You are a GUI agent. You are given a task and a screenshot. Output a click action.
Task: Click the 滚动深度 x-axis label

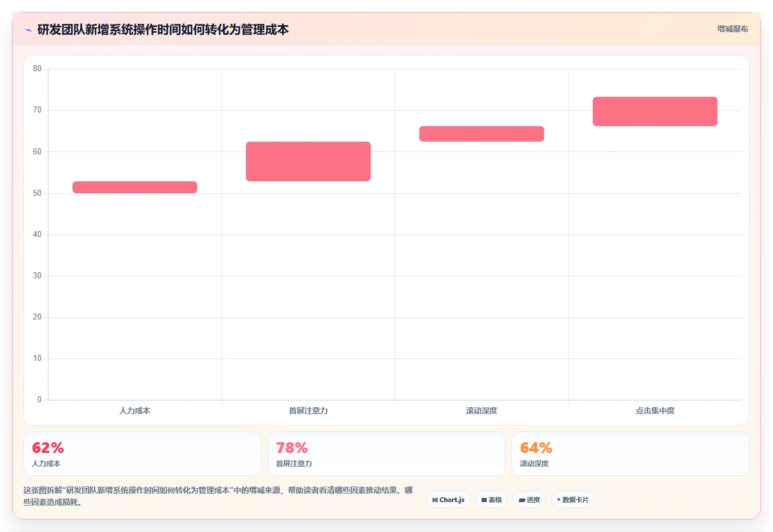[481, 411]
